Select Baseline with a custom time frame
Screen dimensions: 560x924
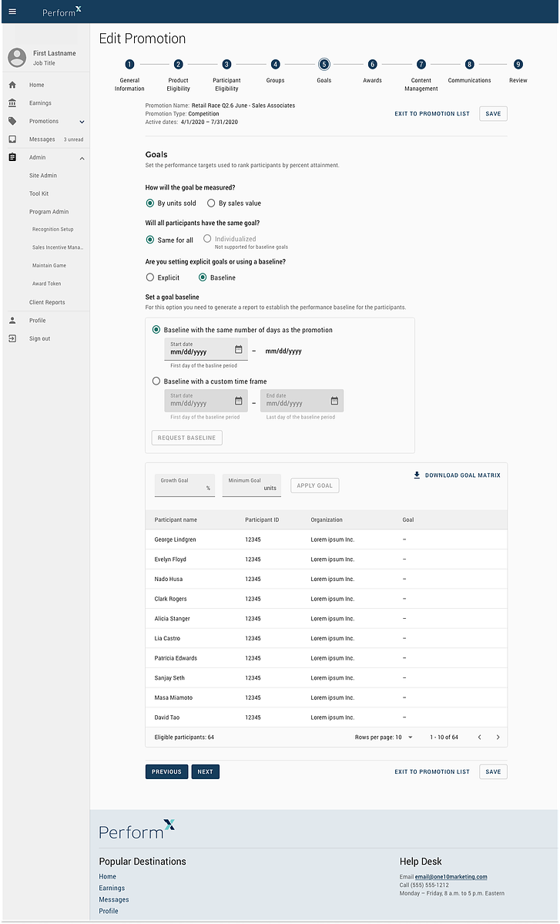point(156,381)
